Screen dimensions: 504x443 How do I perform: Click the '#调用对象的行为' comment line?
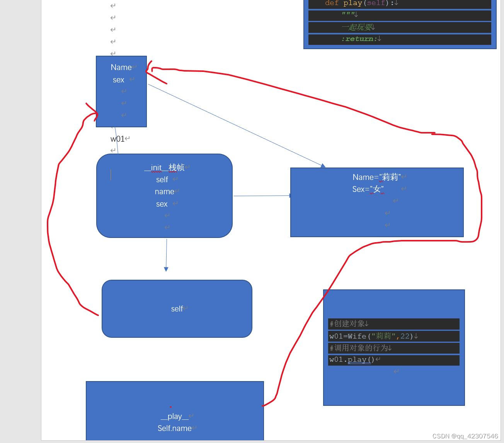(394, 348)
